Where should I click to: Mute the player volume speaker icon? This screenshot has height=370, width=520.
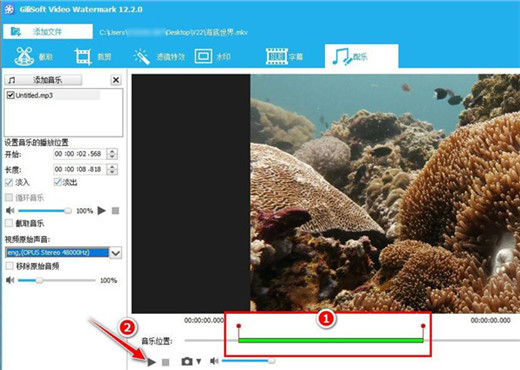[214, 361]
